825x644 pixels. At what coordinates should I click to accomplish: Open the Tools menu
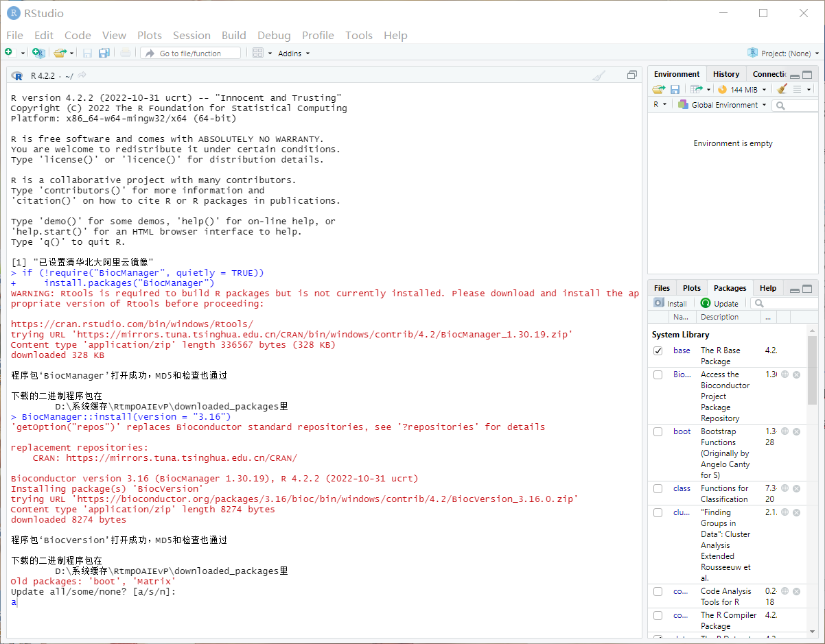click(359, 35)
